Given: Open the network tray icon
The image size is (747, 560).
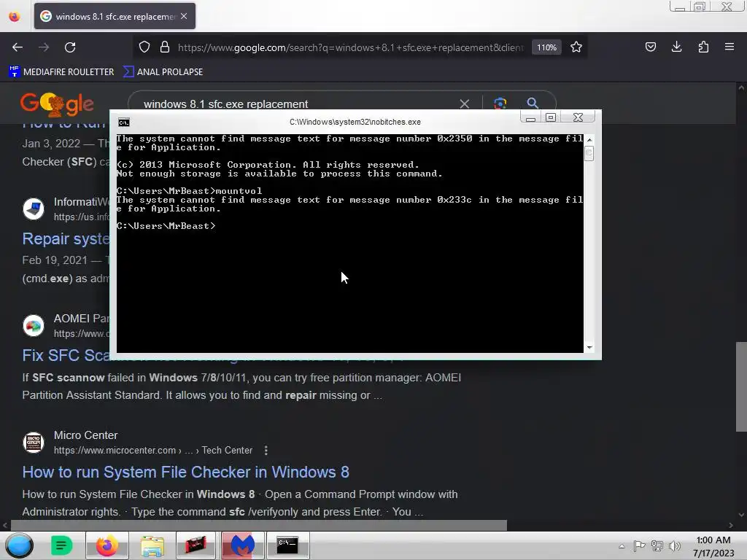Looking at the screenshot, I should (x=657, y=546).
